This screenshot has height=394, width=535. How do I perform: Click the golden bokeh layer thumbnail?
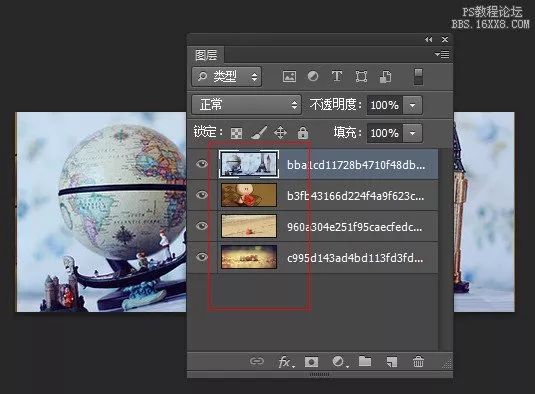point(249,257)
